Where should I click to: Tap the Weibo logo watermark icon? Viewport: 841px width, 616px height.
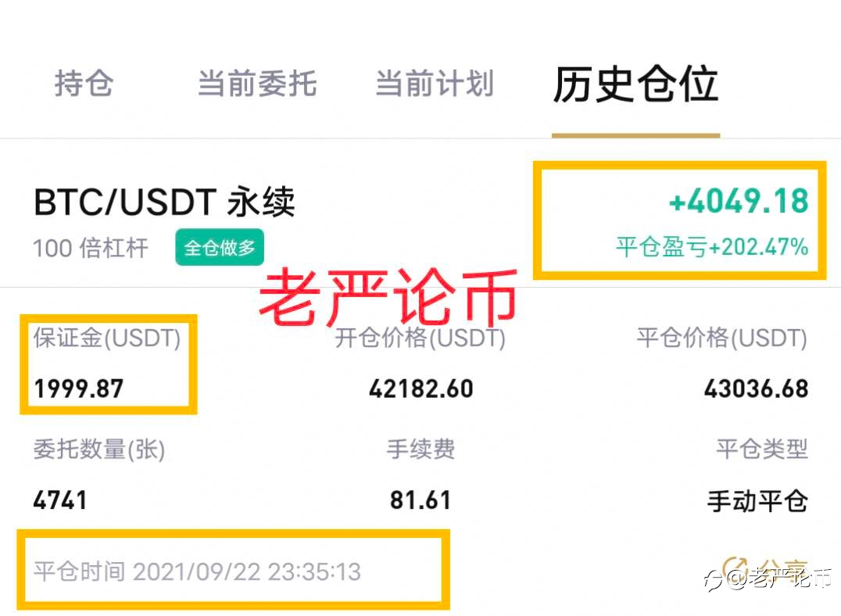pos(714,581)
